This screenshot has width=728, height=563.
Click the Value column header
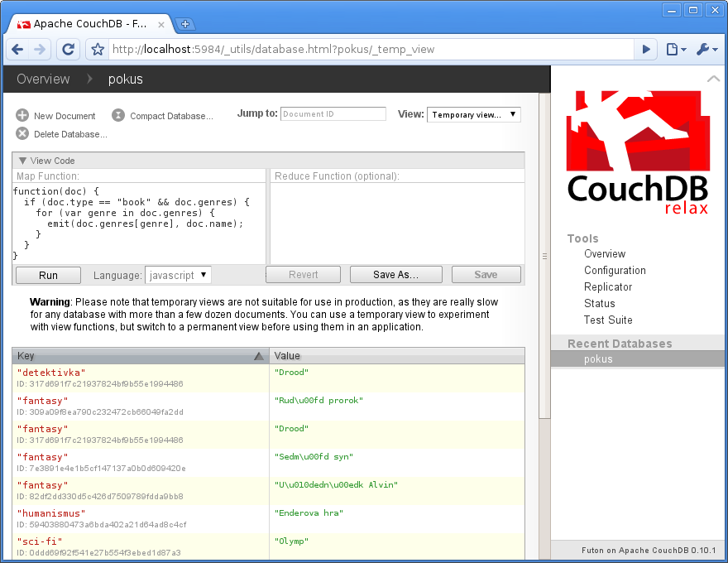[397, 356]
